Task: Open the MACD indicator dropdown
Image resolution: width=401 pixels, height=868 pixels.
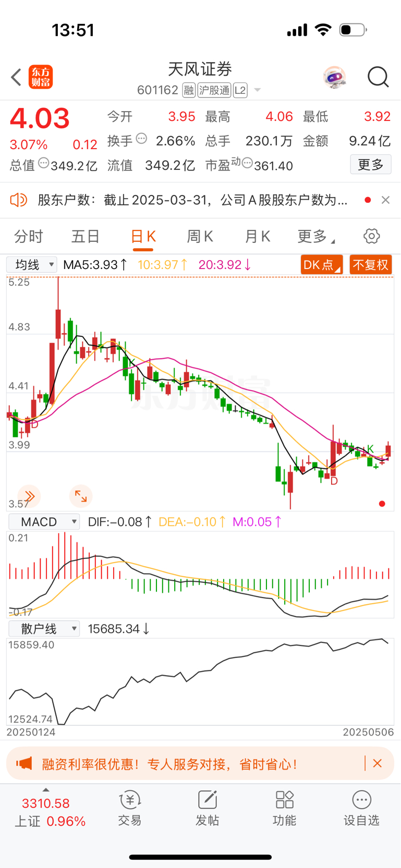Action: (44, 522)
